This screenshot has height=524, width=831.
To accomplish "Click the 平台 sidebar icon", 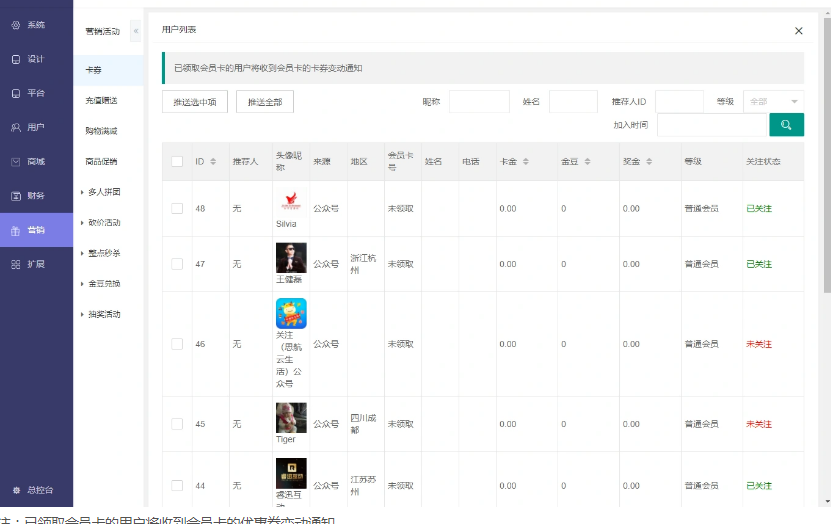I will (16, 93).
